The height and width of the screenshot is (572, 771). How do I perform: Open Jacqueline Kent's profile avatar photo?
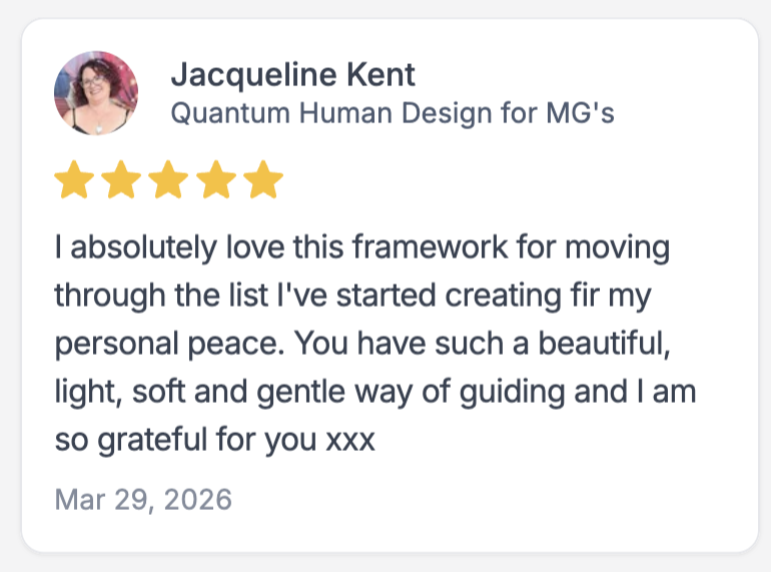pos(96,93)
